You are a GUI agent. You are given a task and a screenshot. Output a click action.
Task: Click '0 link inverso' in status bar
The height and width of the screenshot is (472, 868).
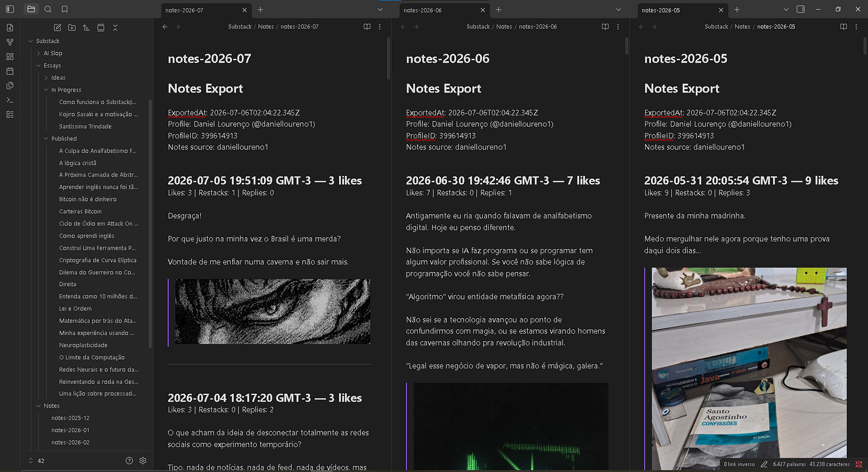tap(739, 464)
